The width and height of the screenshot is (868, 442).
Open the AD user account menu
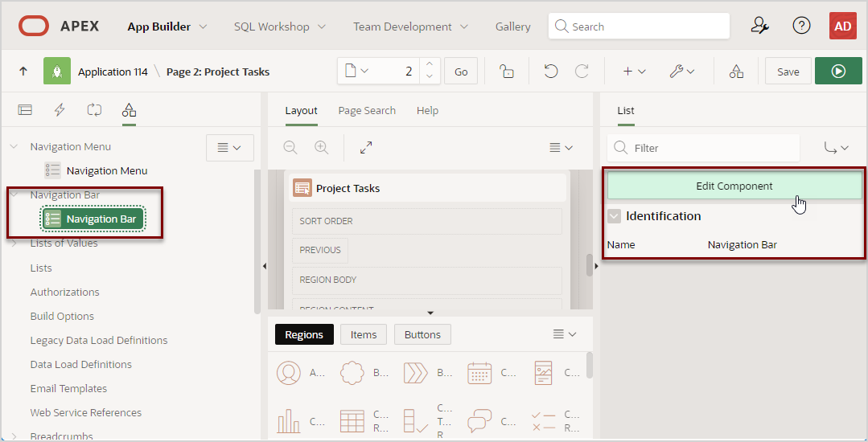(x=842, y=26)
